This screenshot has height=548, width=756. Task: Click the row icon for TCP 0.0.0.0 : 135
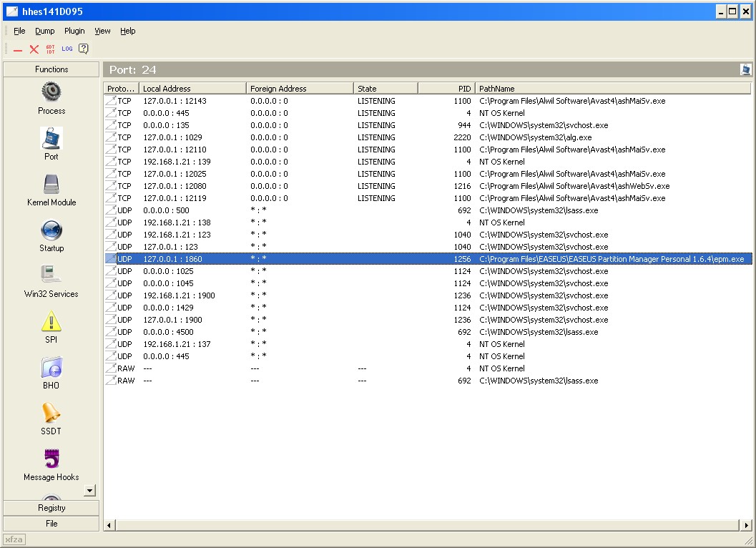111,125
